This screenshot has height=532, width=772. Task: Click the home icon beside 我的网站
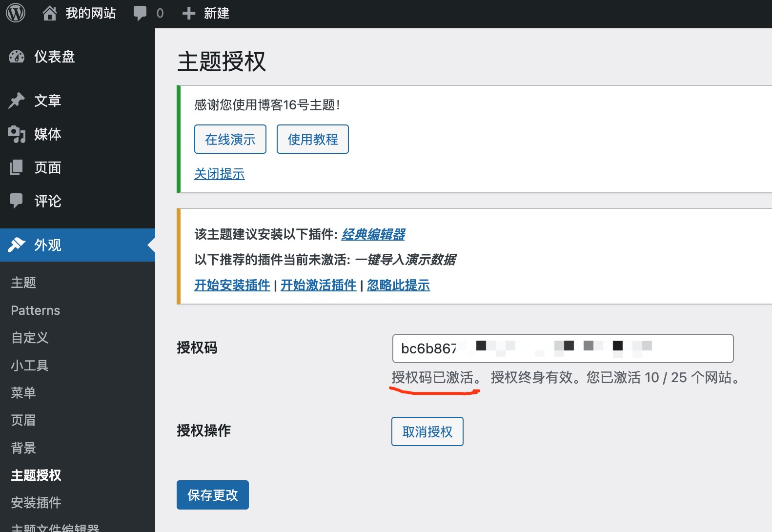49,13
